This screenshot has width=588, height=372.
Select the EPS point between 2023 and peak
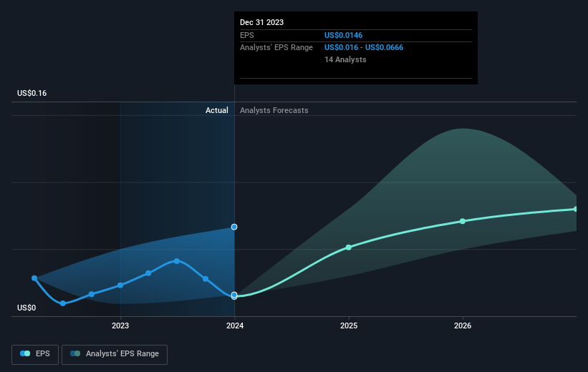pyautogui.click(x=148, y=273)
